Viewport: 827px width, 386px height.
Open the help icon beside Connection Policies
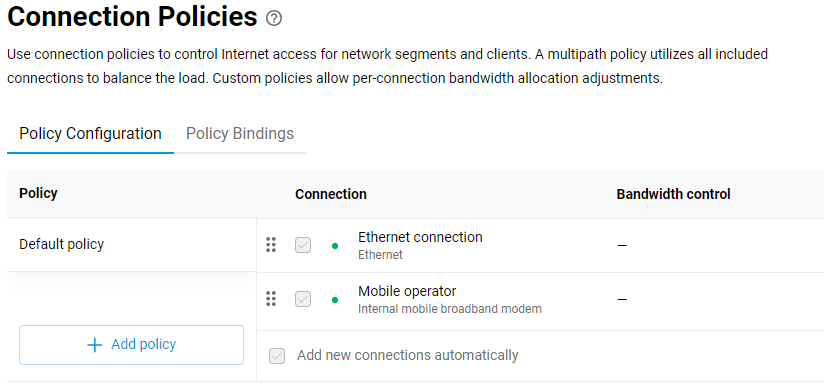[274, 19]
